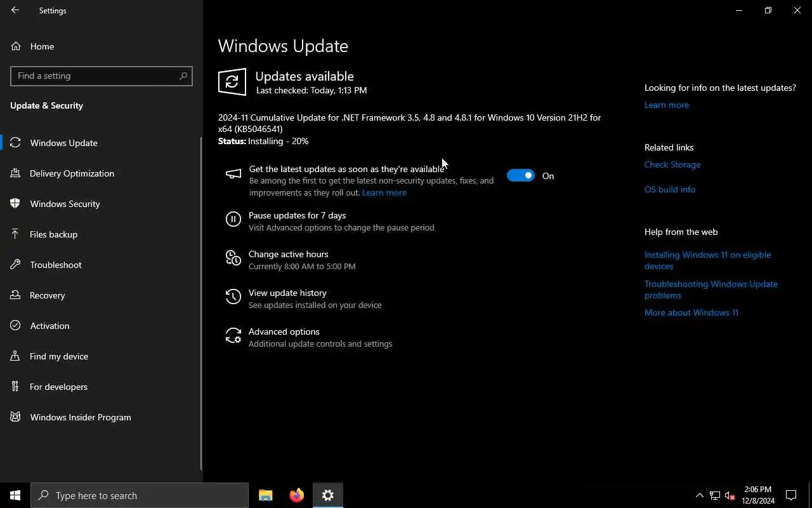Click the update history clock icon
812x508 pixels.
[x=233, y=297]
